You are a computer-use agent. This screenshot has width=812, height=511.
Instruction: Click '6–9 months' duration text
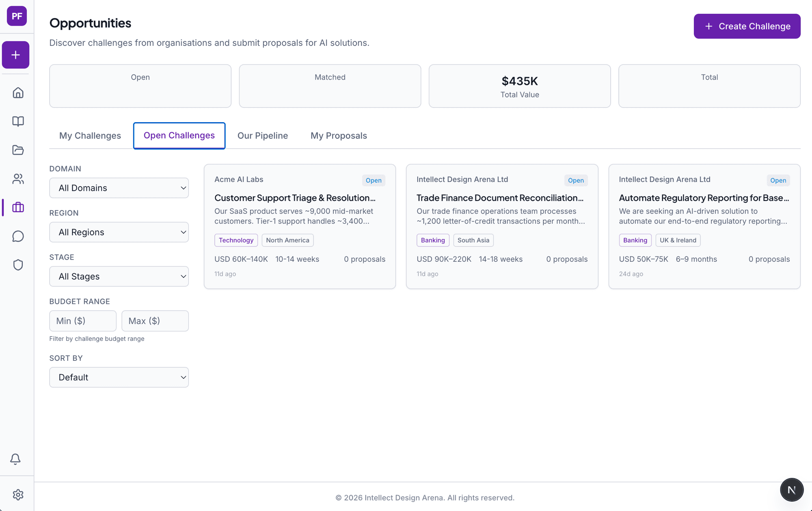pos(696,259)
